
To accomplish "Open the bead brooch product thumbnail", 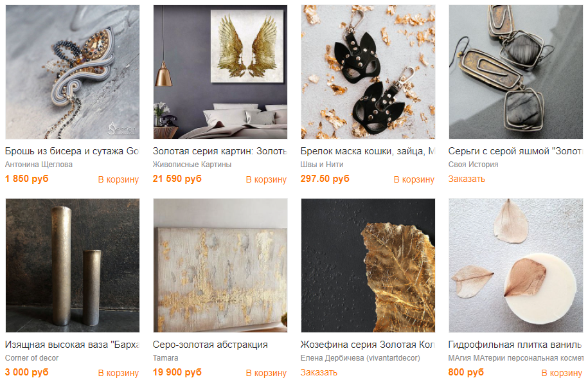I will [73, 72].
